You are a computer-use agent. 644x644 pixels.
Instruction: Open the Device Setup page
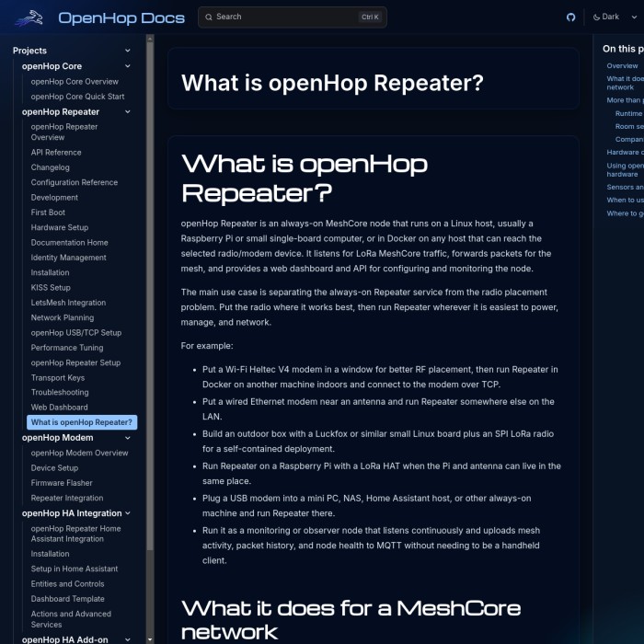(x=54, y=468)
